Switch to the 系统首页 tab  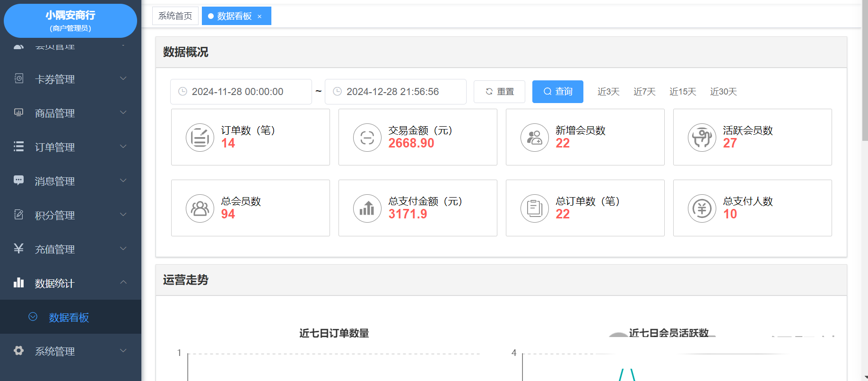pos(175,16)
